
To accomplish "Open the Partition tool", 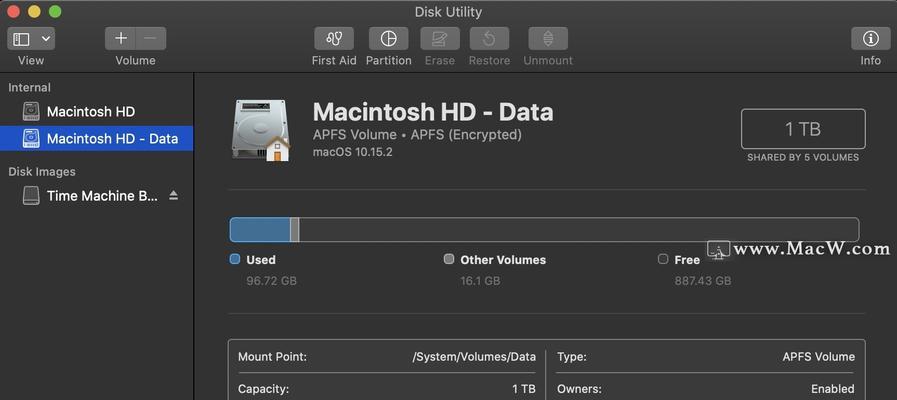I will click(x=388, y=39).
